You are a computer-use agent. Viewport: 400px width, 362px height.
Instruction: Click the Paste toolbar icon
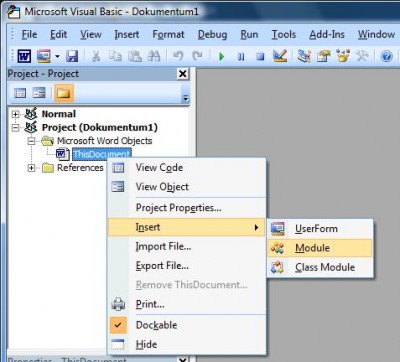click(135, 56)
